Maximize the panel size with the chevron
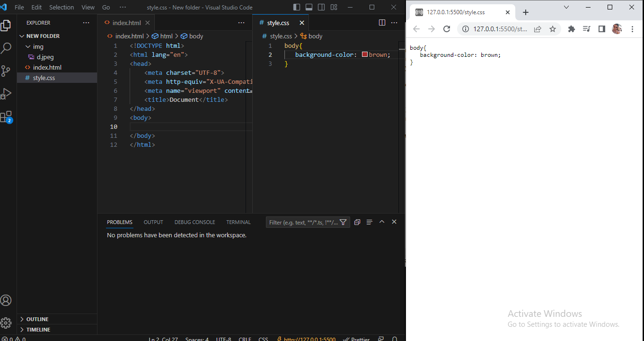The height and width of the screenshot is (341, 644). pos(382,222)
